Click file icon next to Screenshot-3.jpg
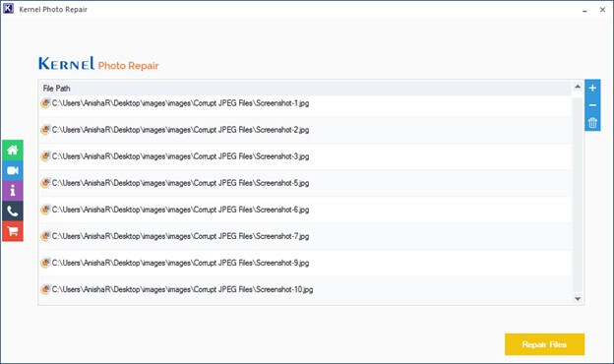 pos(45,156)
